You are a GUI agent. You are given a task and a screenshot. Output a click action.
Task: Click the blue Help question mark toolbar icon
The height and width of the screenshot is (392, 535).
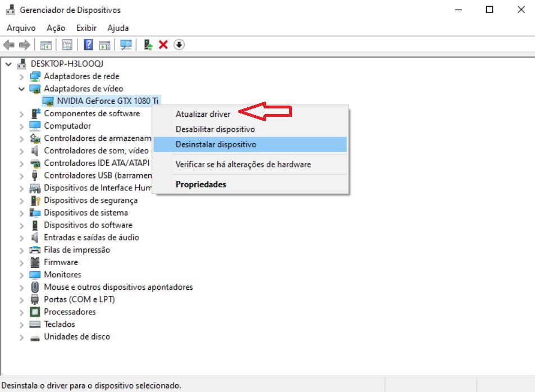(88, 45)
